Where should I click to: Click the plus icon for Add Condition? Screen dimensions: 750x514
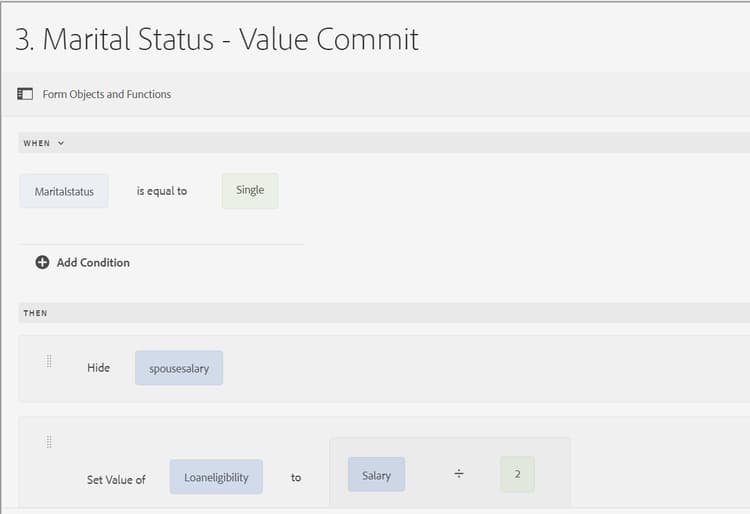(42, 262)
